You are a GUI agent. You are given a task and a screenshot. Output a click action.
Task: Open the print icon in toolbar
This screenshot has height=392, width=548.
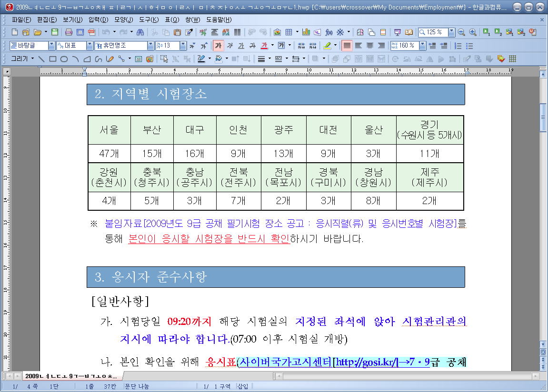click(x=69, y=32)
